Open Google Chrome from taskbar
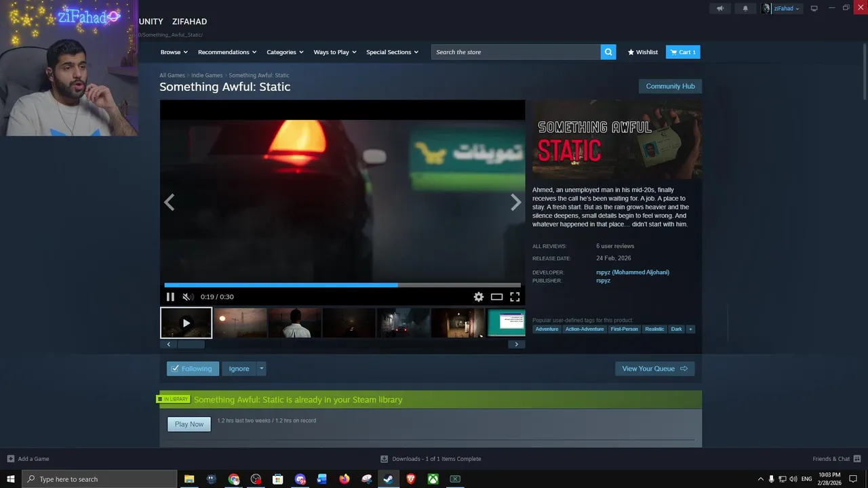Screen dimensions: 868x488 pyautogui.click(x=234, y=479)
